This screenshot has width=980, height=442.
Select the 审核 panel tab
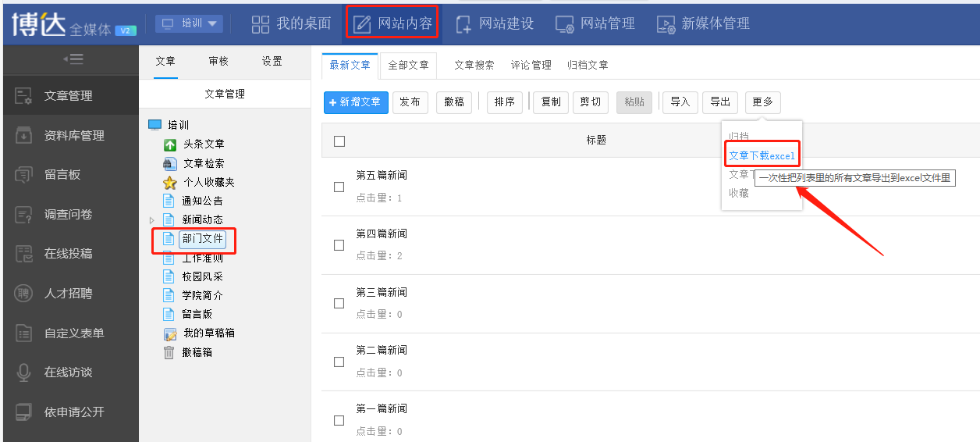(218, 62)
